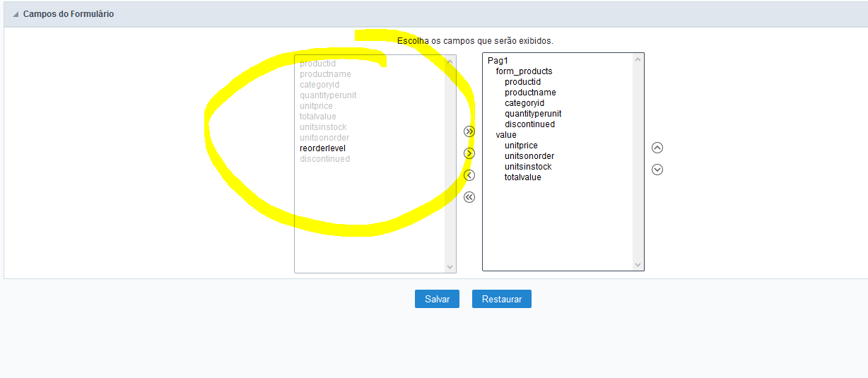
Task: Select the value block in the right list
Action: click(x=506, y=135)
